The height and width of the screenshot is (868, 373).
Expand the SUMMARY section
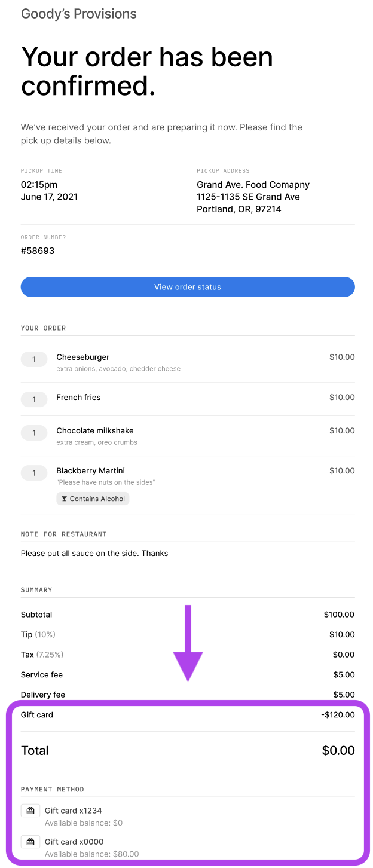click(x=36, y=590)
